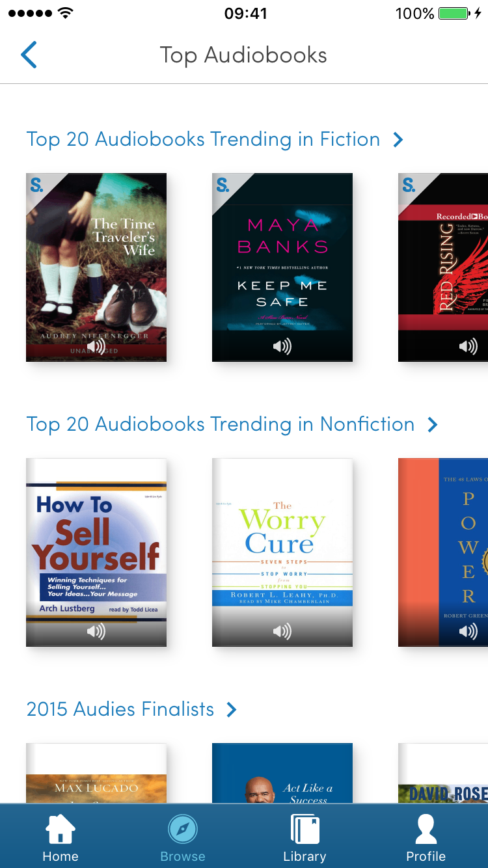
Task: Open the 2015 Audies Finalists list
Action: click(x=120, y=709)
